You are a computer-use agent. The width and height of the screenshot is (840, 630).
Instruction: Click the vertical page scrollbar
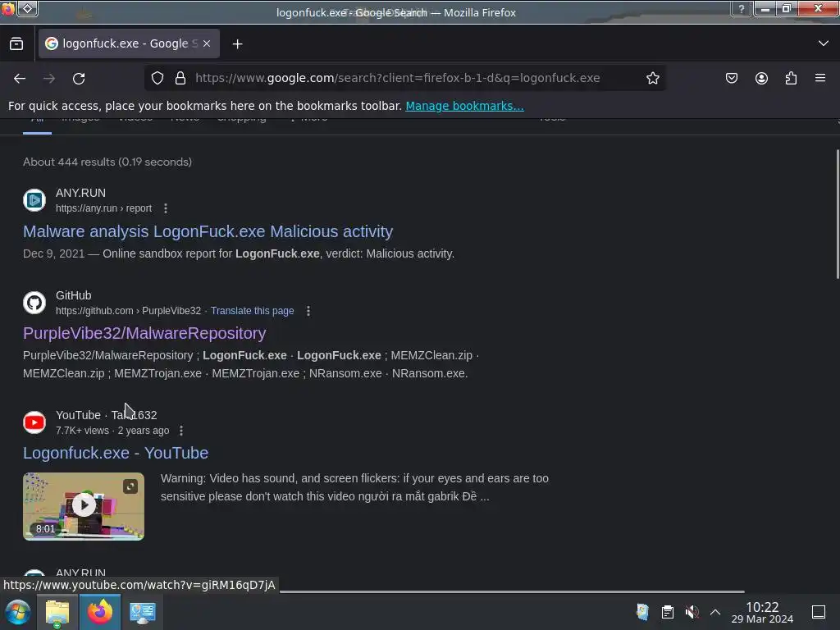[x=838, y=214]
